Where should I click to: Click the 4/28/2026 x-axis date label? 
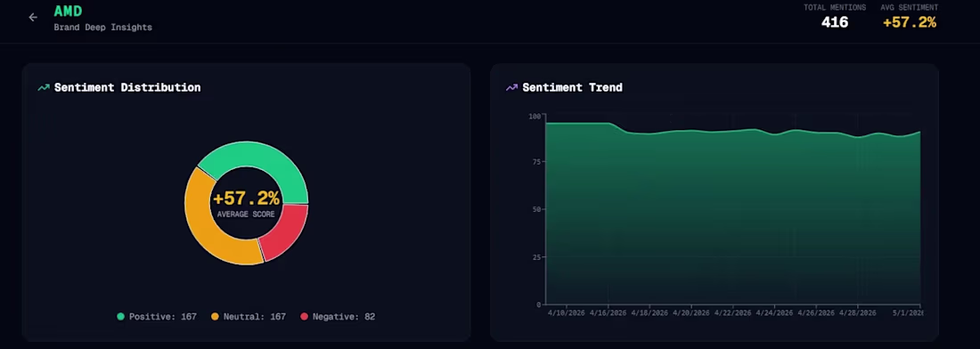click(x=858, y=312)
